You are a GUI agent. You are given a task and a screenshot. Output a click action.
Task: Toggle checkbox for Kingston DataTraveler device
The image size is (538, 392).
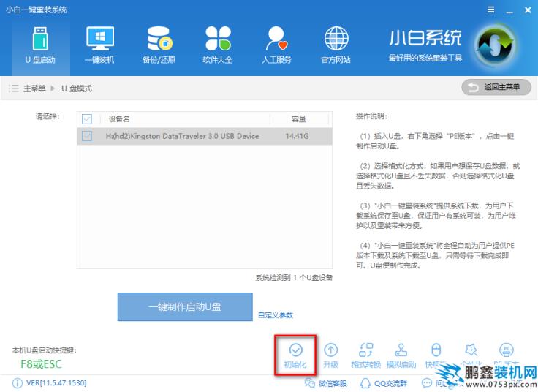87,136
